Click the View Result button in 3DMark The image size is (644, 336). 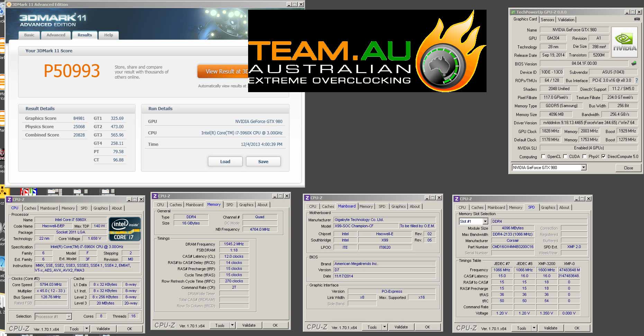(x=223, y=71)
